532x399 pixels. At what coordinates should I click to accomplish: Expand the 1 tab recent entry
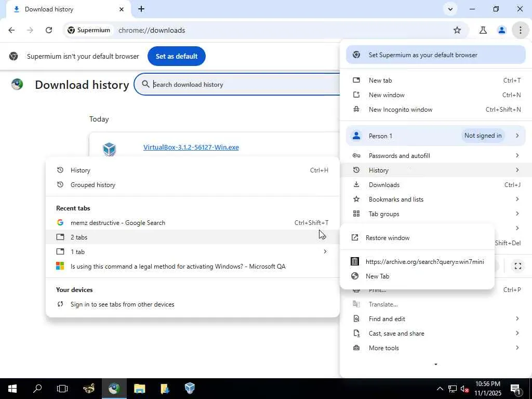click(192, 252)
